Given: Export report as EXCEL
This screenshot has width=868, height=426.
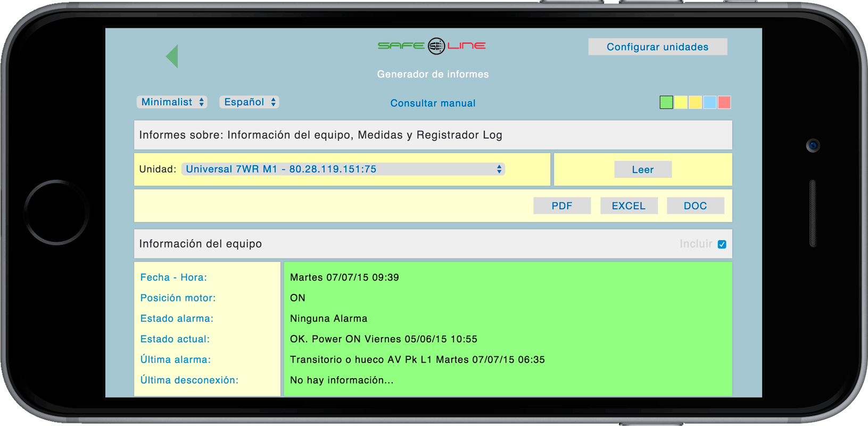Looking at the screenshot, I should (x=629, y=206).
